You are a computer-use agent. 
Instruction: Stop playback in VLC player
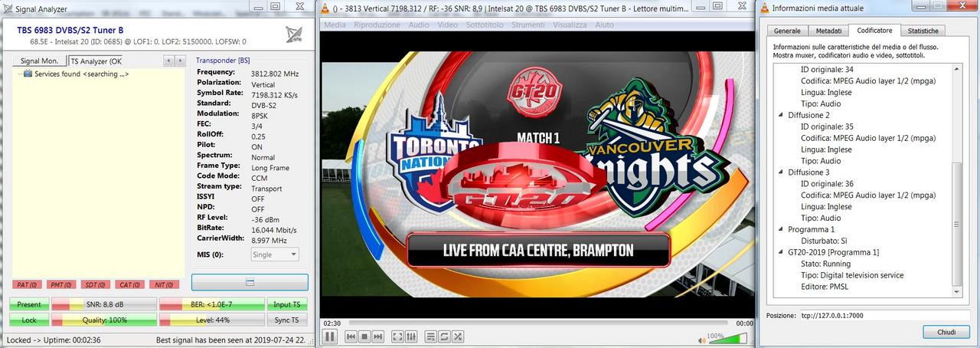click(364, 337)
